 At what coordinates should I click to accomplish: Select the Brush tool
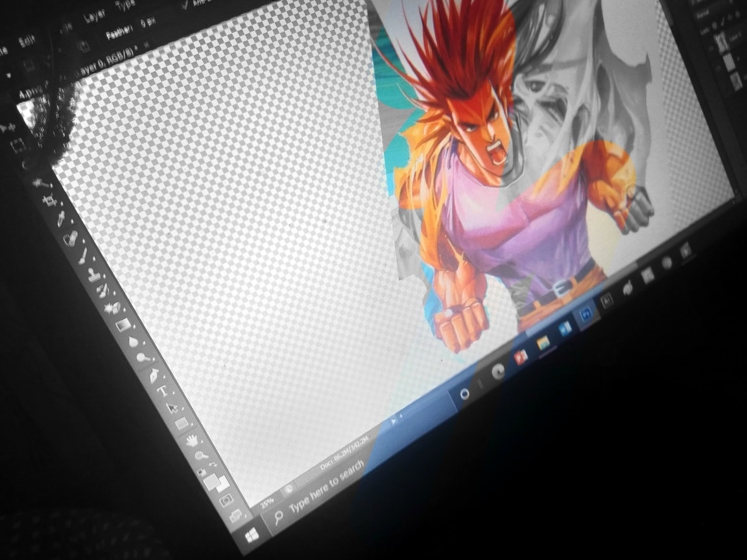82,257
